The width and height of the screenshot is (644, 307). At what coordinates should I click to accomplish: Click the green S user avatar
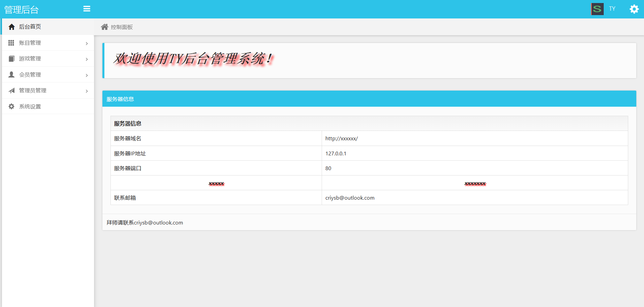tap(597, 9)
